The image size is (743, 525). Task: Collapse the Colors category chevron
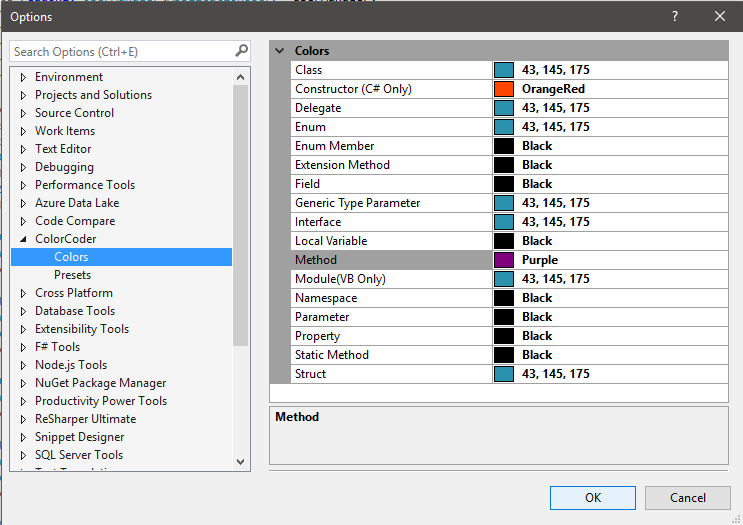click(x=280, y=51)
